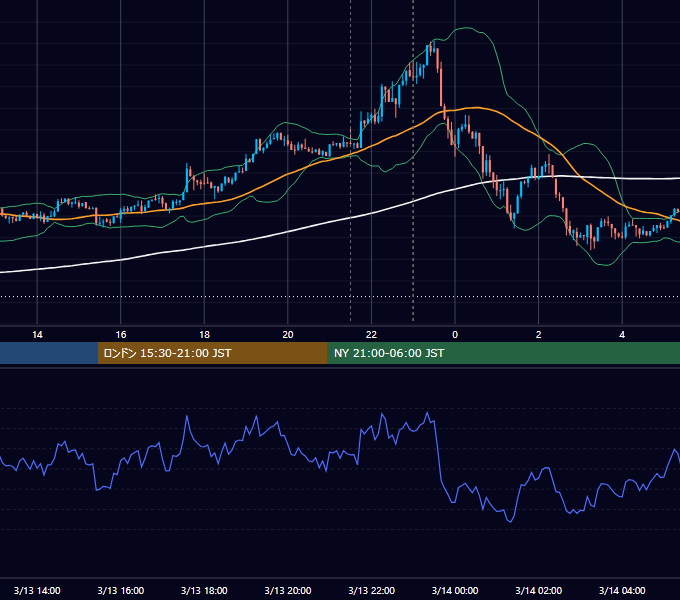Click the 3/13 18:00 time label
Image resolution: width=680 pixels, height=600 pixels.
tap(204, 590)
